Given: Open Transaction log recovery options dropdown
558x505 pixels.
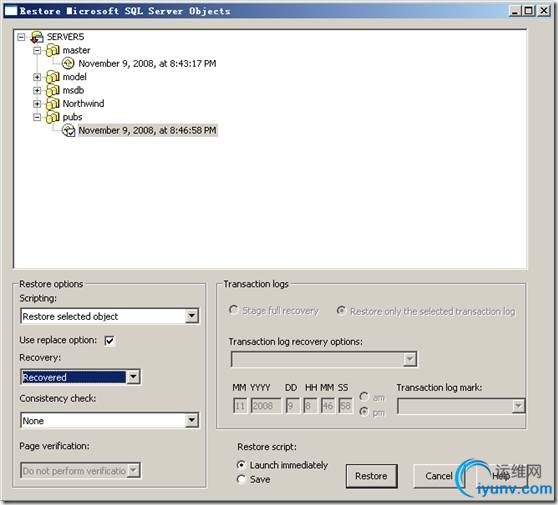Looking at the screenshot, I should (410, 359).
